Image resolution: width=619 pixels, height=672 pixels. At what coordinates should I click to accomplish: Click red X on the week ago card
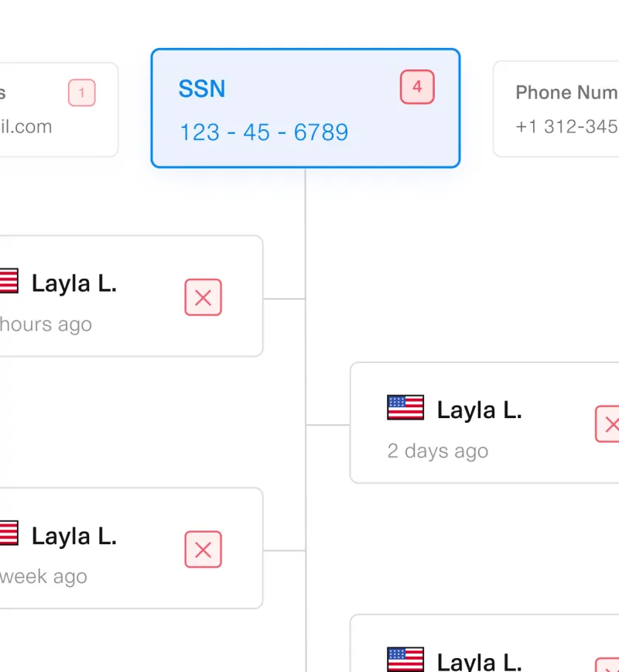203,550
